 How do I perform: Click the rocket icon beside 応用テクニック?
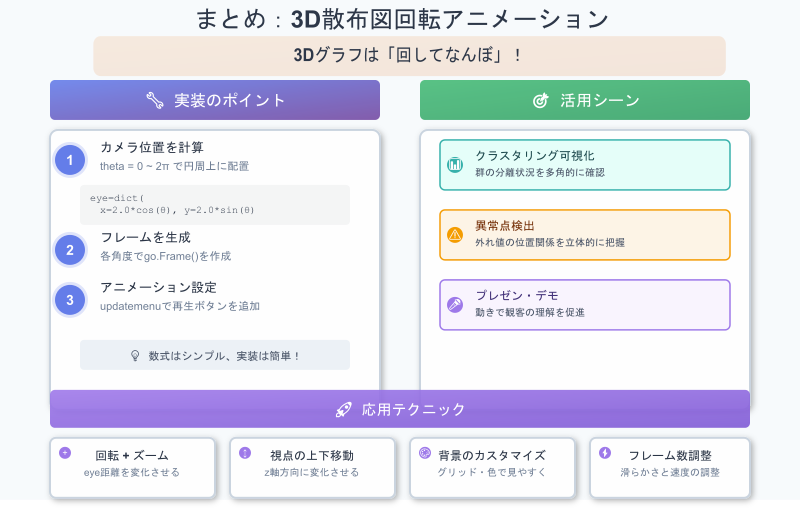[x=343, y=410]
